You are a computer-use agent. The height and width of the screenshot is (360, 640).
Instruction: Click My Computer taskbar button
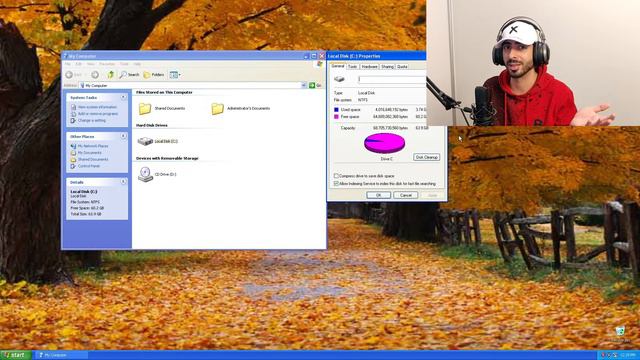pos(61,355)
